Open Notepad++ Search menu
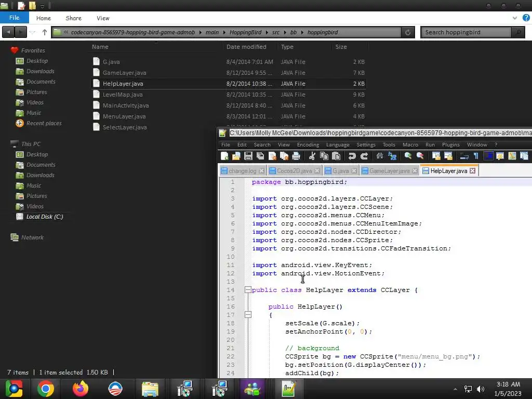The width and height of the screenshot is (532, 399). point(262,144)
